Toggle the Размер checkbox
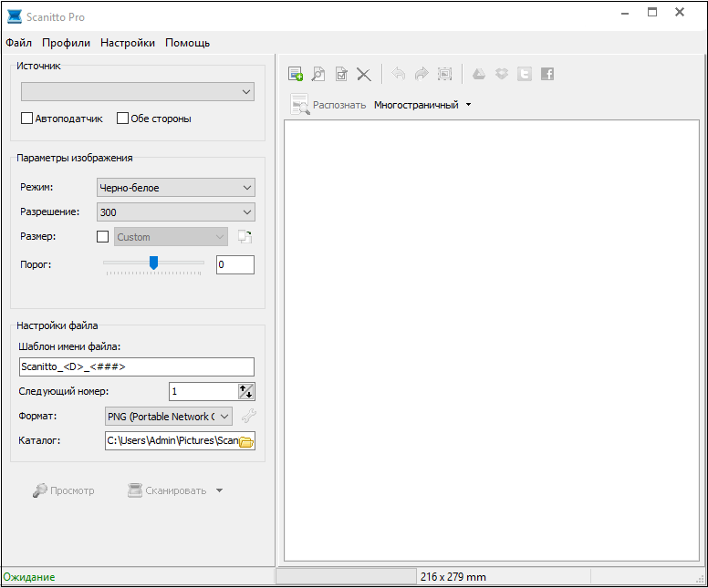The image size is (708, 588). point(102,236)
